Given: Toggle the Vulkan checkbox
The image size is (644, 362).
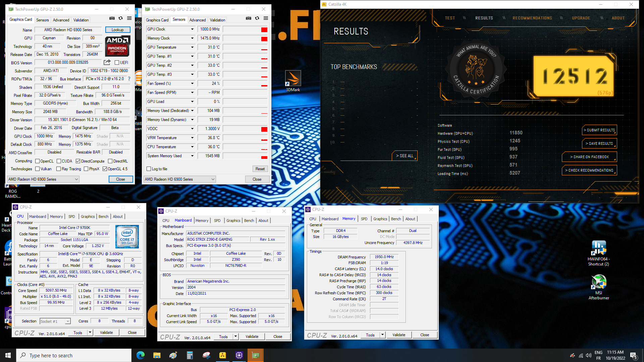Looking at the screenshot, I should [38, 169].
